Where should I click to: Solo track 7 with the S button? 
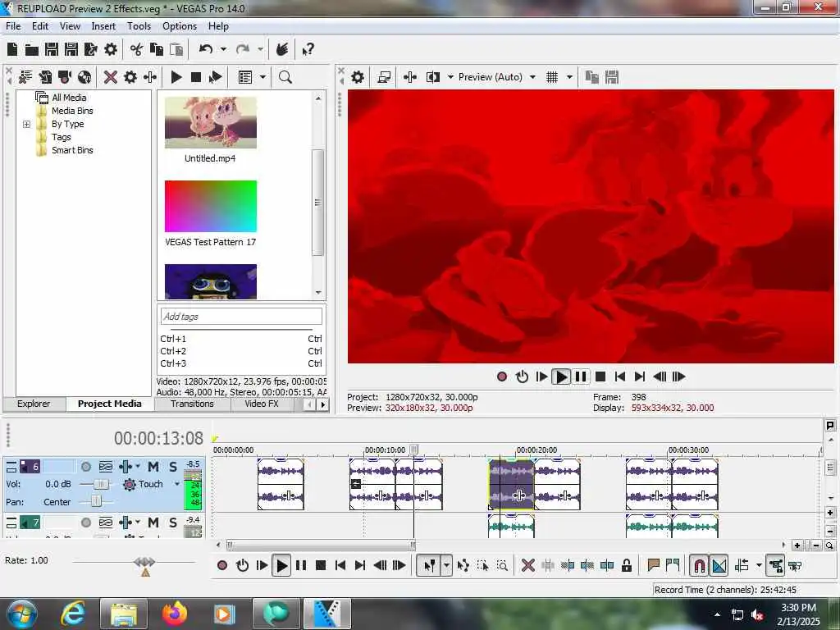[172, 523]
